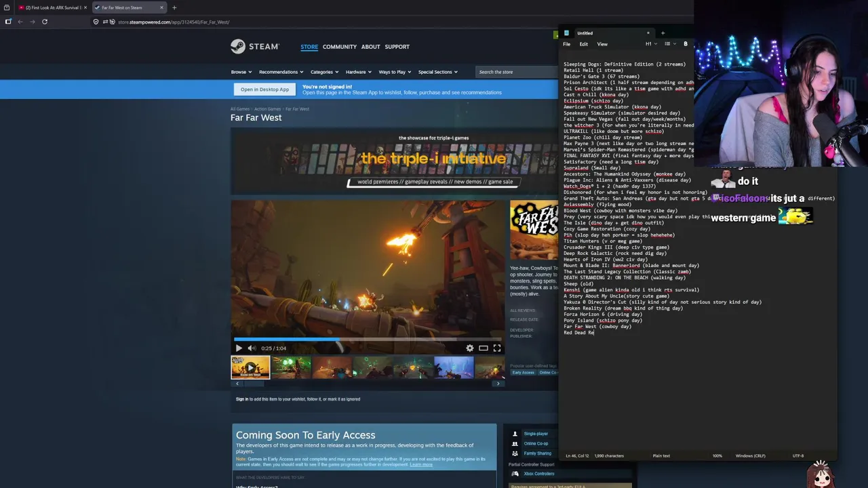This screenshot has height=488, width=868.
Task: Toggle Bold formatting in Notepad
Action: coord(686,44)
